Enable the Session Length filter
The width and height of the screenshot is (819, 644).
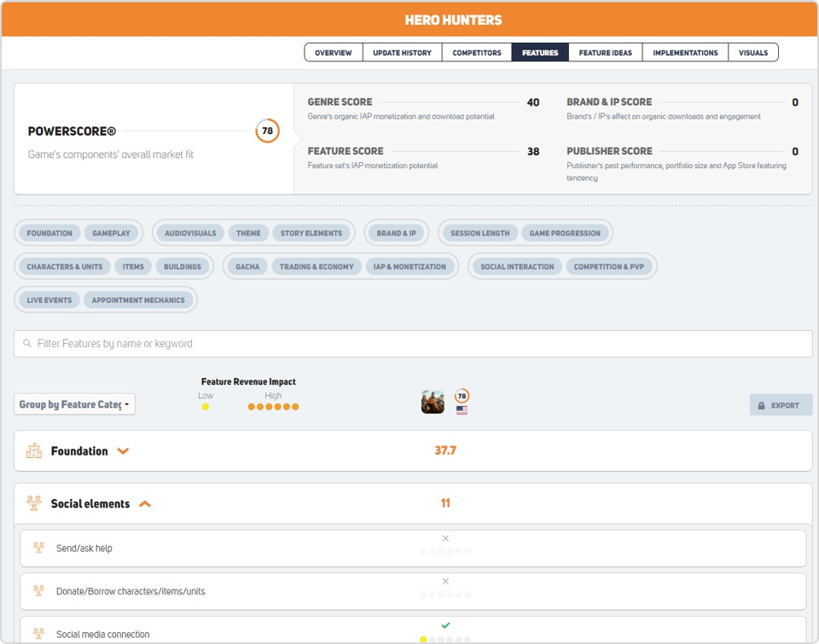[480, 233]
